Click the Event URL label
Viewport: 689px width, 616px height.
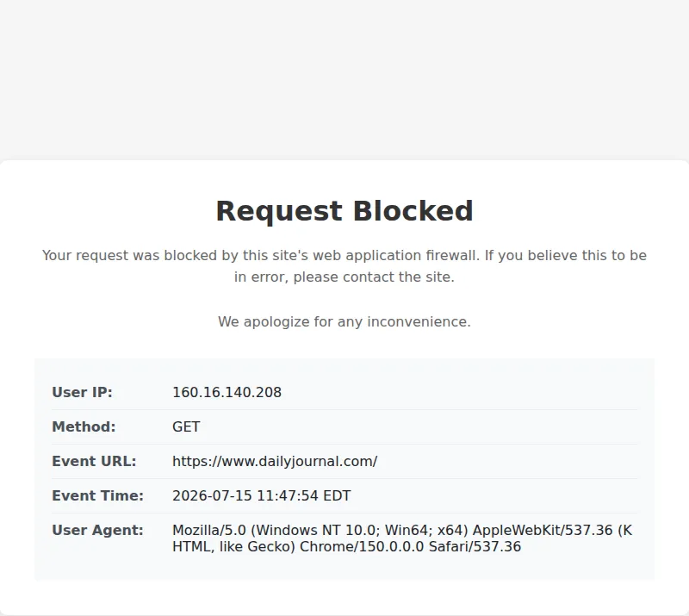(x=94, y=461)
